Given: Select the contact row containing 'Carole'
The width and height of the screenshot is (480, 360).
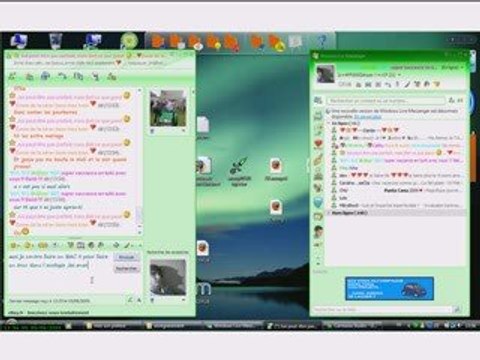Looking at the screenshot, I should click(x=397, y=130).
